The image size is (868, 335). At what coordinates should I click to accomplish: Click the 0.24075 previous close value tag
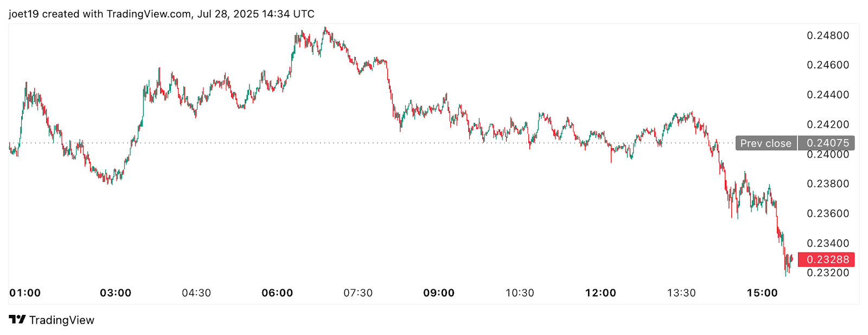coord(827,143)
